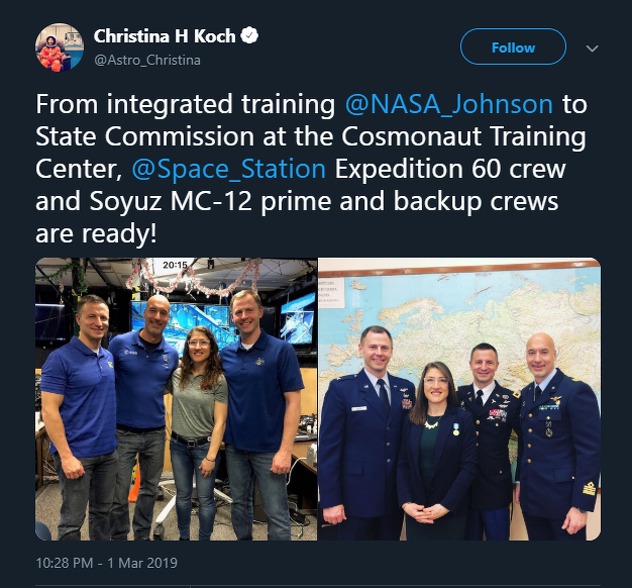The image size is (632, 588).
Task: Click the verified badge beside the name
Action: [x=250, y=36]
